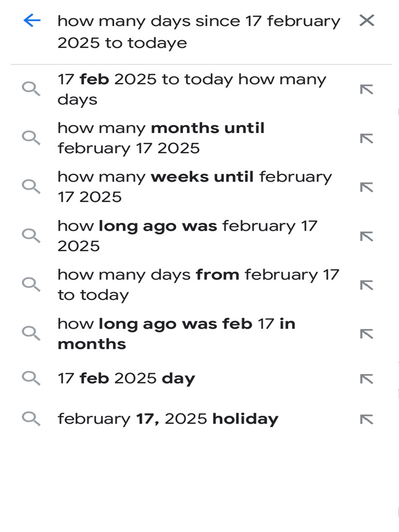Screen dimensions: 399x532
Task: Click insert arrow next to 'how long ago was february 17 2025'
Action: 367,236
